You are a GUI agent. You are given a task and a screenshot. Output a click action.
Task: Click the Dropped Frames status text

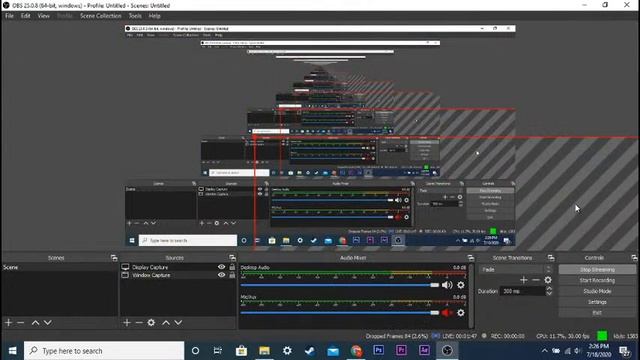[396, 336]
